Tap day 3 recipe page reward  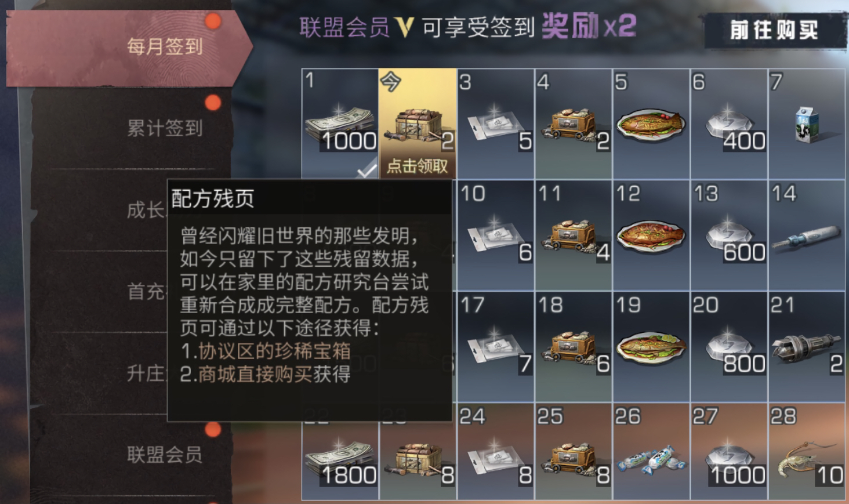point(495,124)
